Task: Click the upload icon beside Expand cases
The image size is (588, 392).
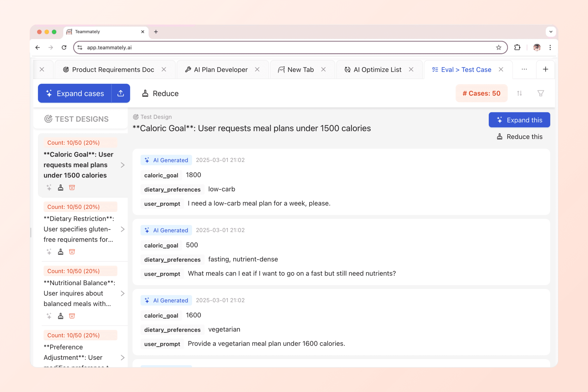Action: tap(121, 93)
